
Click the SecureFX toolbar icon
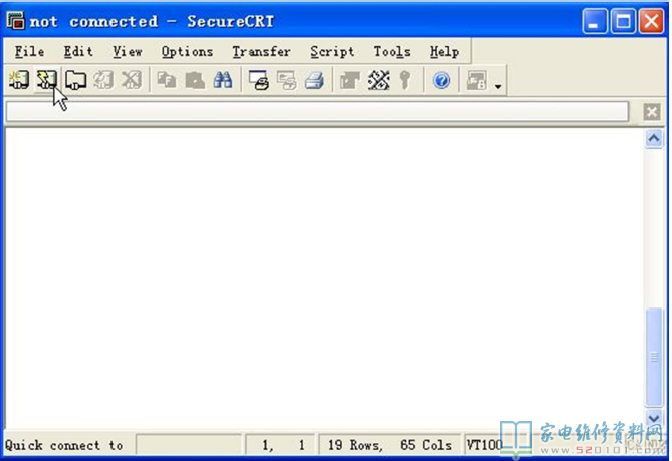pyautogui.click(x=477, y=80)
